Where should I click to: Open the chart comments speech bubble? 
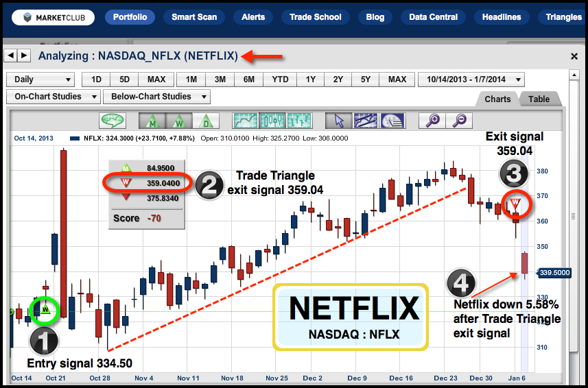click(x=112, y=121)
